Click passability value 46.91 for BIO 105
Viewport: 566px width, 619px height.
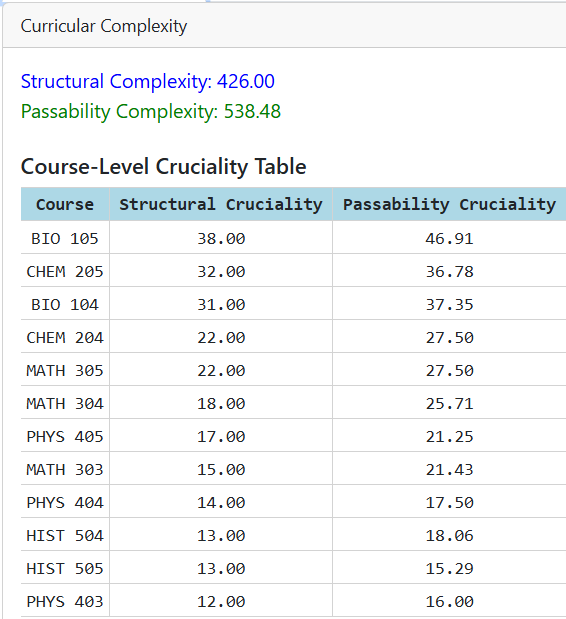(449, 239)
